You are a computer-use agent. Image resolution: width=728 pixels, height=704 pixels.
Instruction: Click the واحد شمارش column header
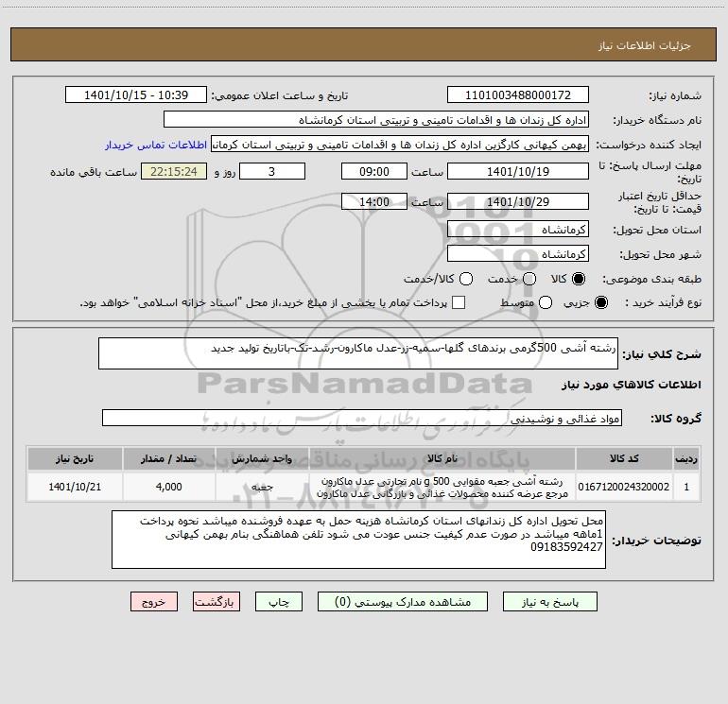click(262, 458)
